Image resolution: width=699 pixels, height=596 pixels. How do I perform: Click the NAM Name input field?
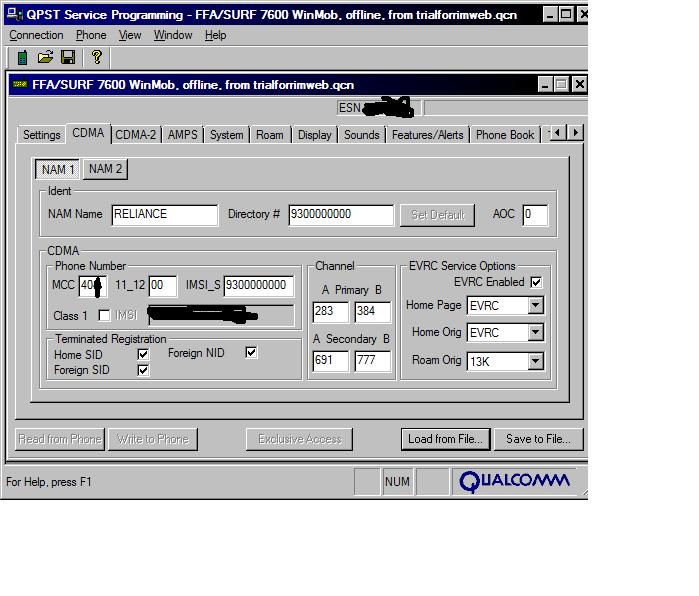pos(164,214)
